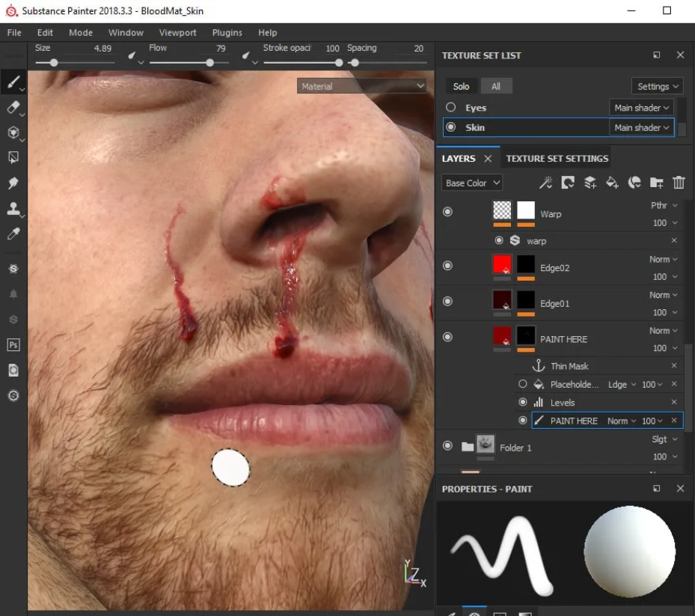
Task: Click the Flow slider handle
Action: pos(209,63)
